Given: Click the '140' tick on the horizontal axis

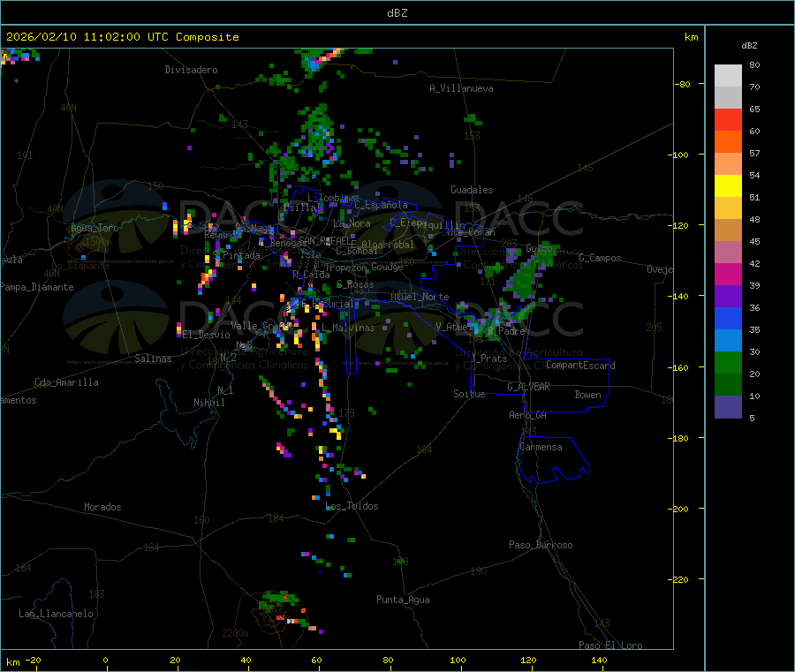Looking at the screenshot, I should coord(599,660).
